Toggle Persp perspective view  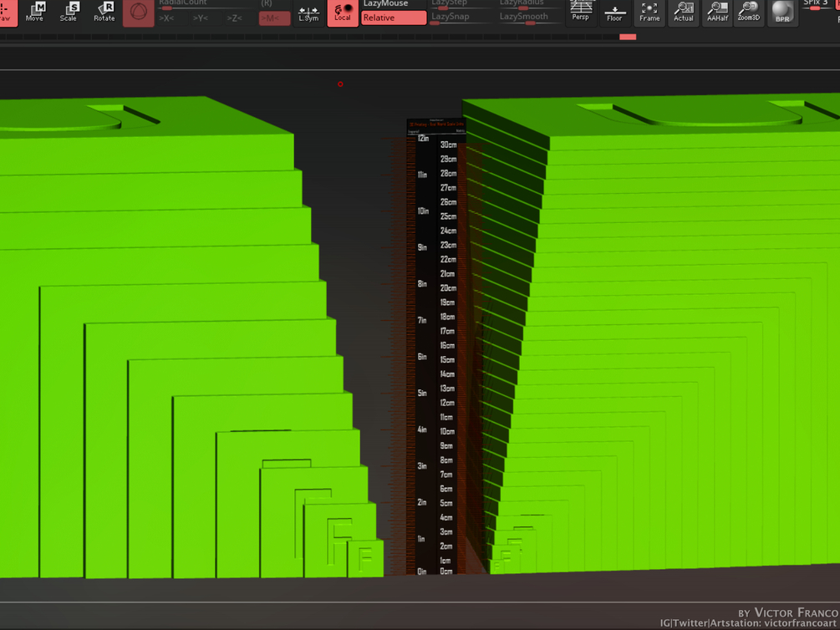(581, 13)
